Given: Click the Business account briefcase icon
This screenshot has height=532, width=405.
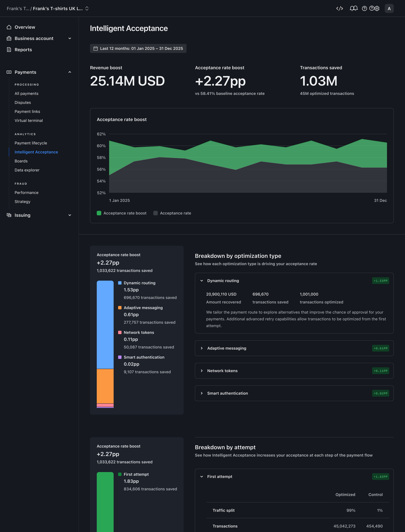Looking at the screenshot, I should (x=9, y=38).
